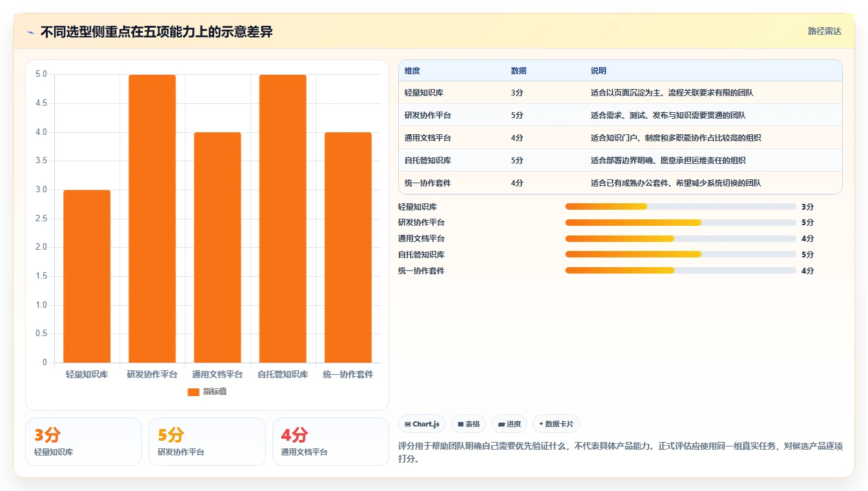Click the 研发协作平台 bar in chart
Image resolution: width=868 pixels, height=491 pixels.
[152, 219]
